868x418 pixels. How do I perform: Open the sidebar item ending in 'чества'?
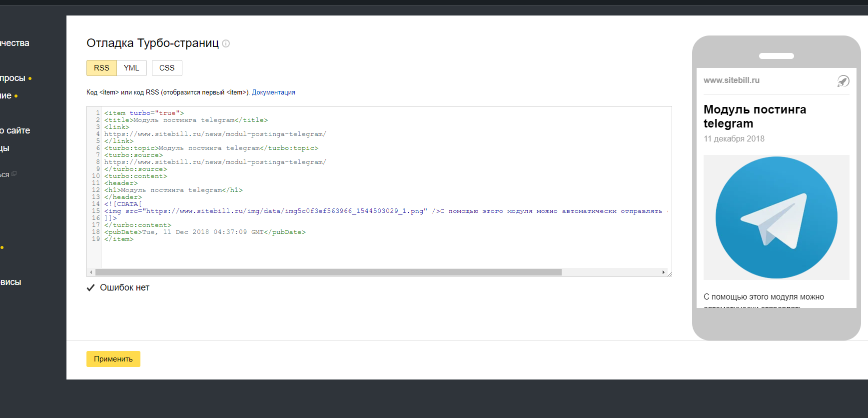click(14, 43)
